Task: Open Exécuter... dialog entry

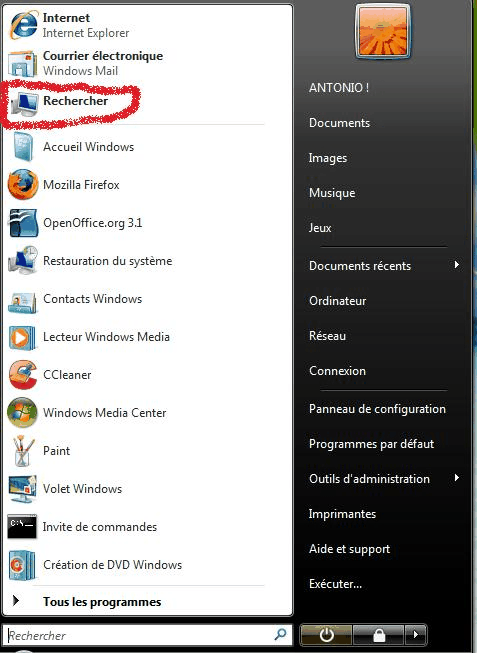Action: tap(335, 584)
